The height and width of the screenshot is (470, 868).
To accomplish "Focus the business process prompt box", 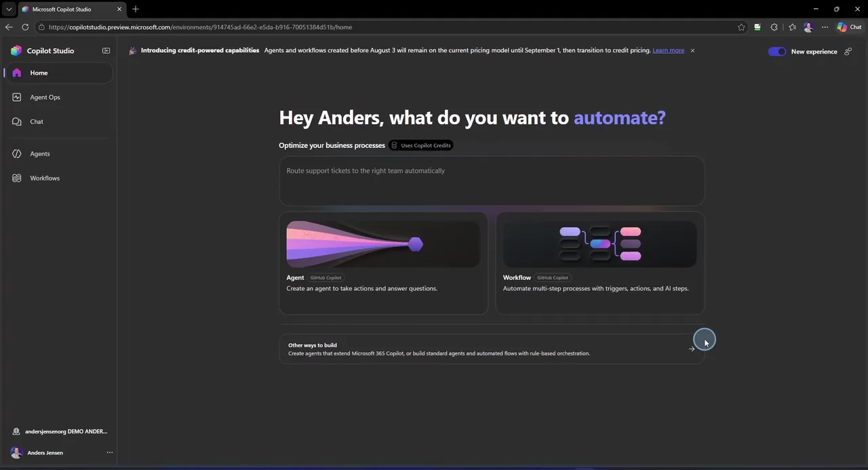I will click(492, 181).
